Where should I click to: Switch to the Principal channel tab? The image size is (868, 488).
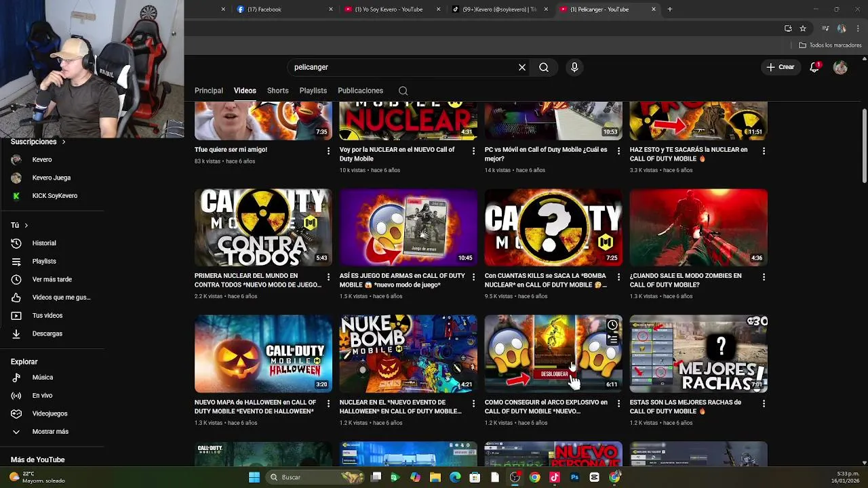(209, 91)
